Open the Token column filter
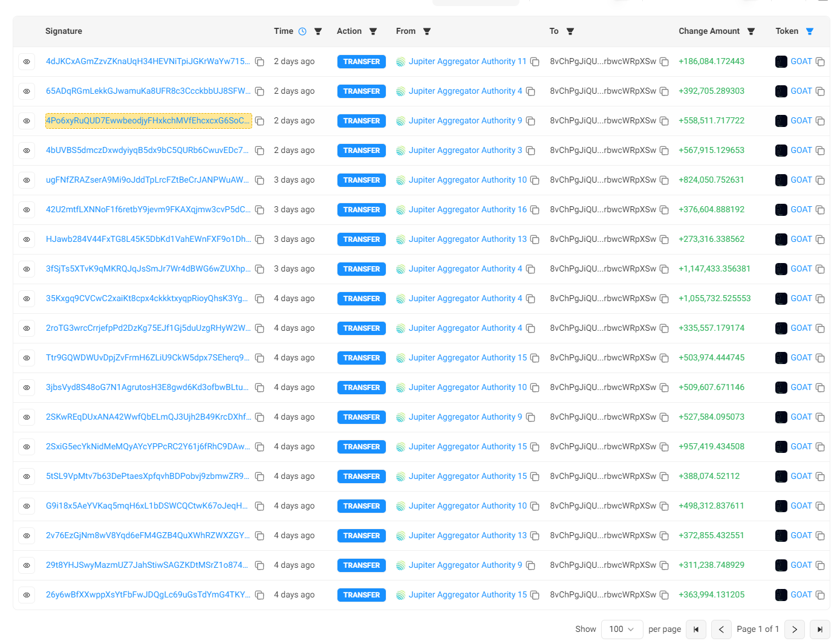 point(810,31)
